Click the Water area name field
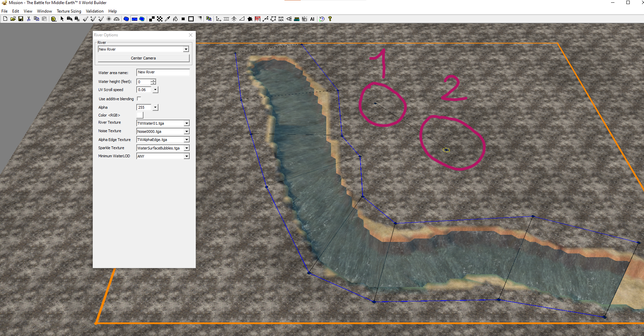Viewport: 644px width, 336px height. (163, 72)
